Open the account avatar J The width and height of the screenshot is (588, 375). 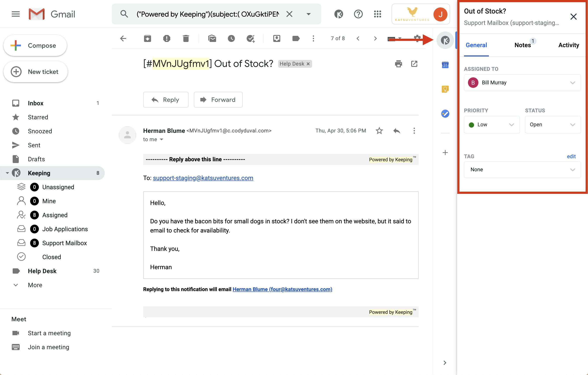[440, 14]
